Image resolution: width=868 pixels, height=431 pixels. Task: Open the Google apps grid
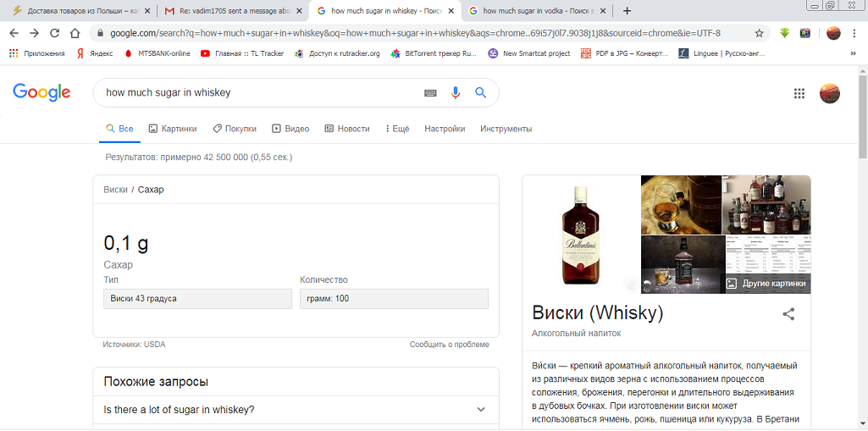pyautogui.click(x=799, y=93)
